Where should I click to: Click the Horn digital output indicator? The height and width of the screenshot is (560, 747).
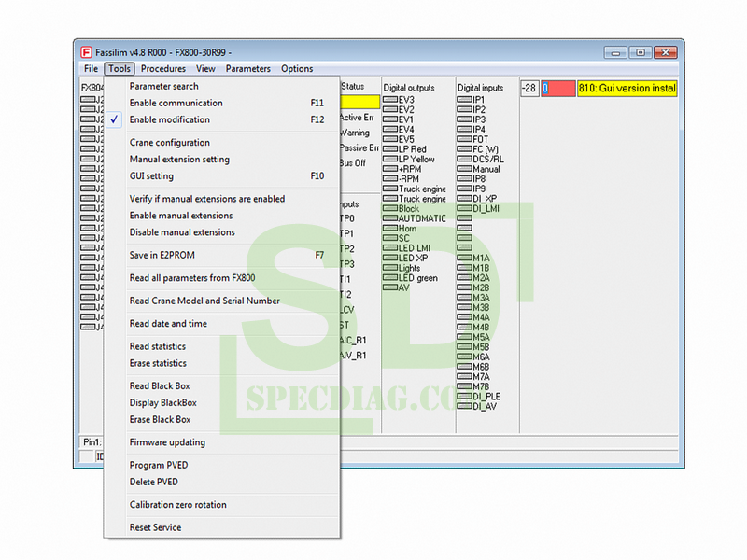pyautogui.click(x=390, y=229)
